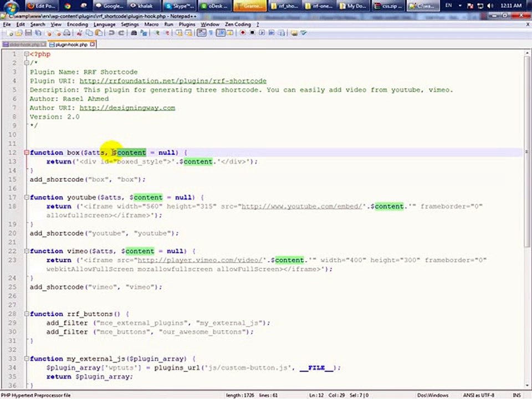The width and height of the screenshot is (532, 399).
Task: Switch to the inactive first document tab
Action: pyautogui.click(x=24, y=44)
